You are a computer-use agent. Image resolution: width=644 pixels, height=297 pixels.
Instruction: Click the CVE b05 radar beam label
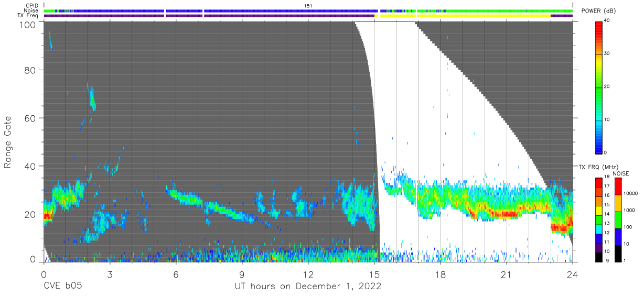tap(62, 287)
